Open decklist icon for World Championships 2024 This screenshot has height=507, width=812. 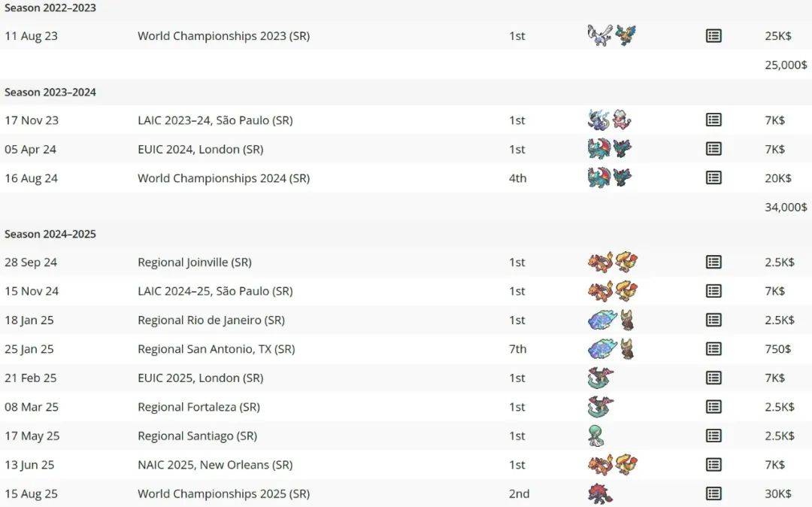pyautogui.click(x=714, y=178)
